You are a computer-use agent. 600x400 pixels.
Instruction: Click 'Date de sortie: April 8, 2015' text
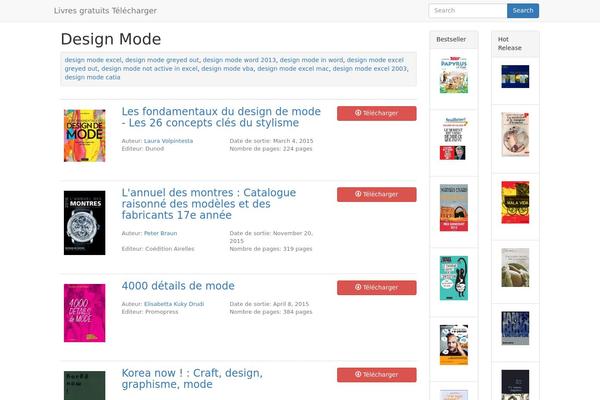tap(269, 304)
